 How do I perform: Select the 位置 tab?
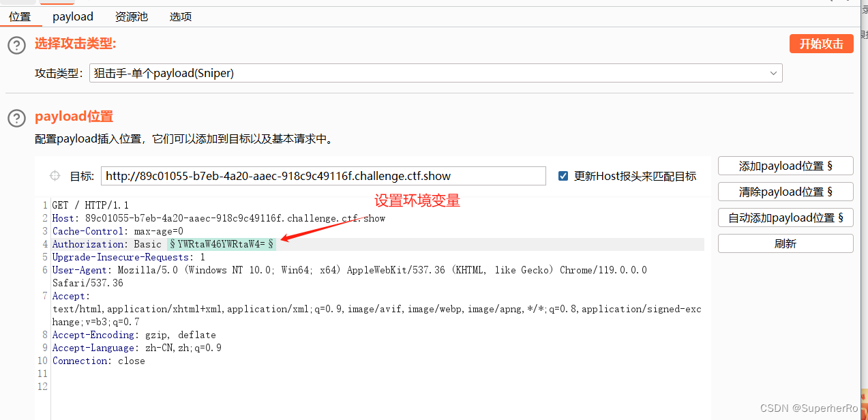click(20, 16)
